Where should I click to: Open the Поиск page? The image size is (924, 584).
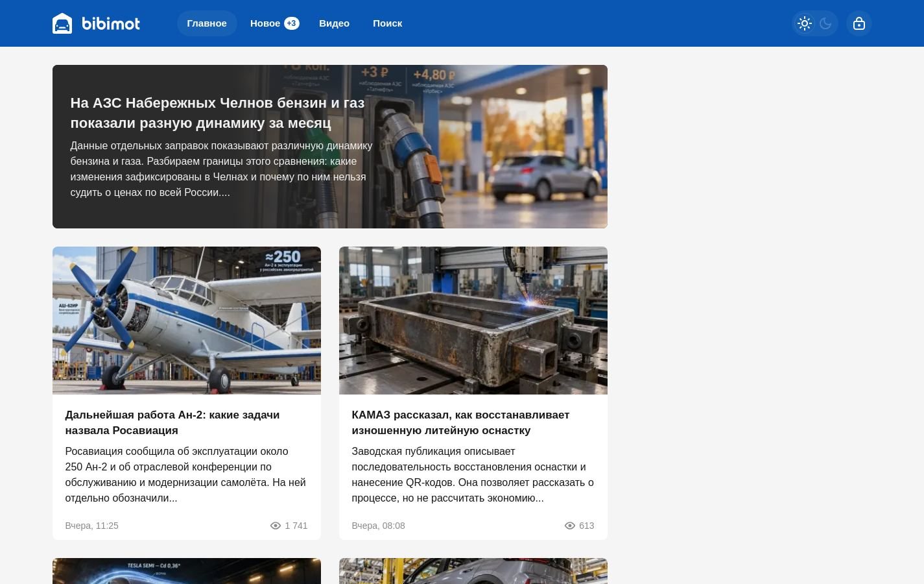(x=388, y=23)
